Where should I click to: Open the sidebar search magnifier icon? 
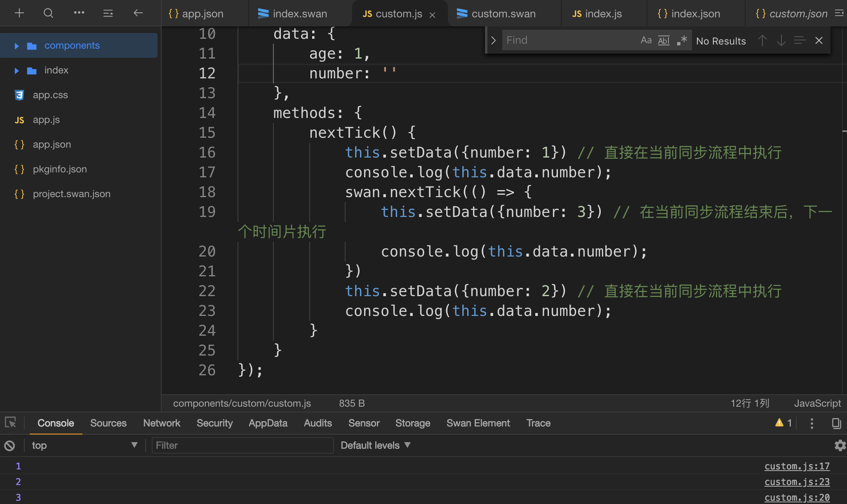[48, 13]
